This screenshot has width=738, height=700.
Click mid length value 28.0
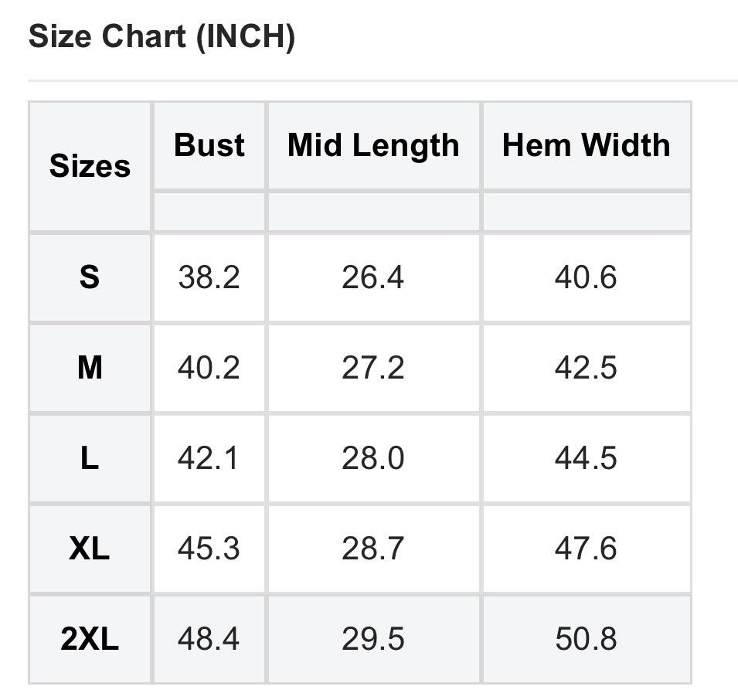pos(373,459)
